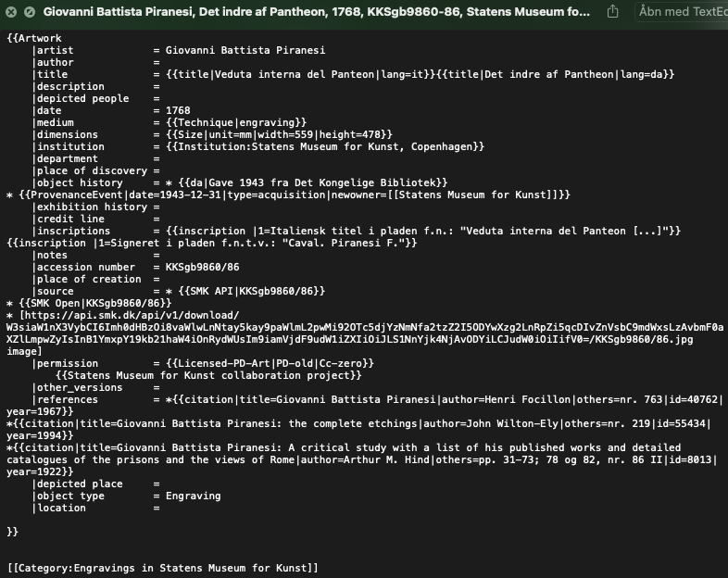Click the Åbn med TextEdit button

tap(683, 12)
